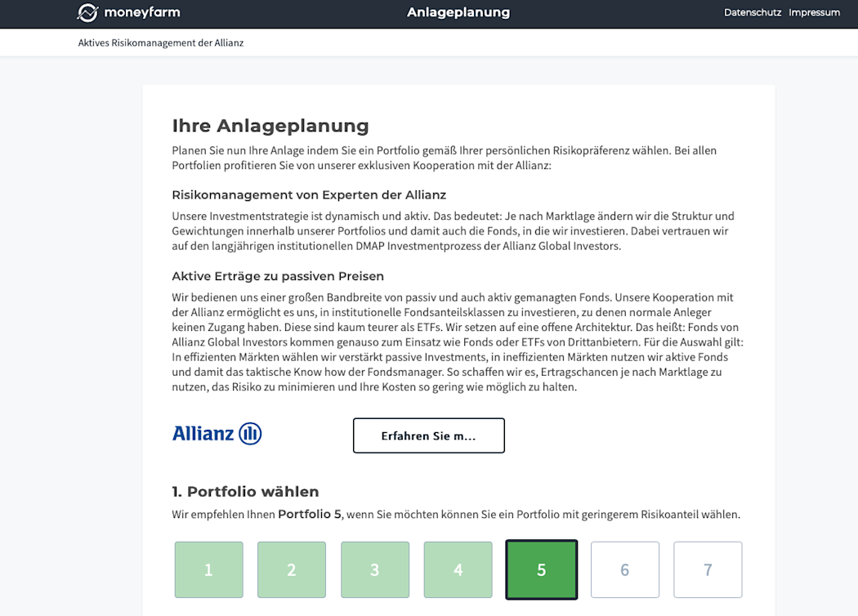Open the Datenschutz link

coord(753,12)
